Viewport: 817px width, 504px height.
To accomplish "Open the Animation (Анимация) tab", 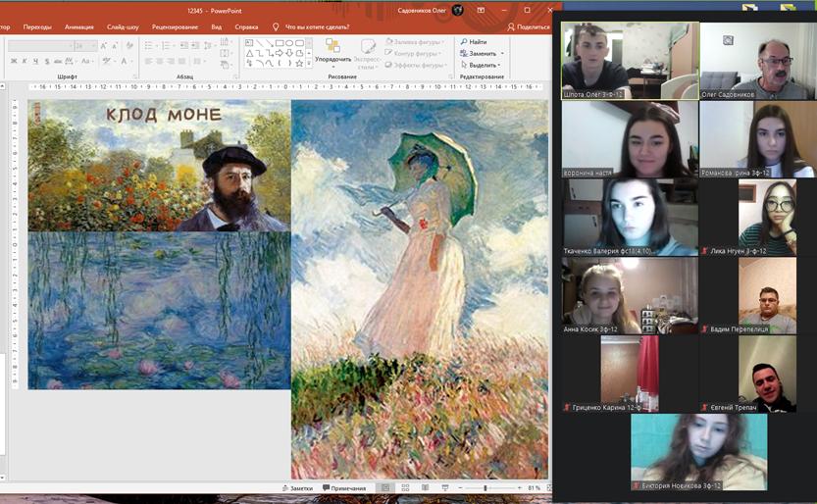I will point(79,27).
